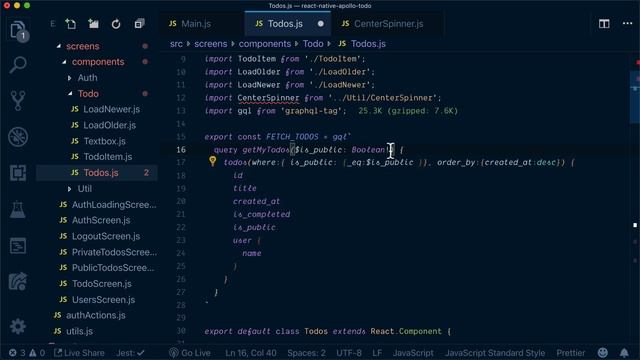Collapse all folders in explorer
This screenshot has height=360, width=640.
[x=139, y=24]
